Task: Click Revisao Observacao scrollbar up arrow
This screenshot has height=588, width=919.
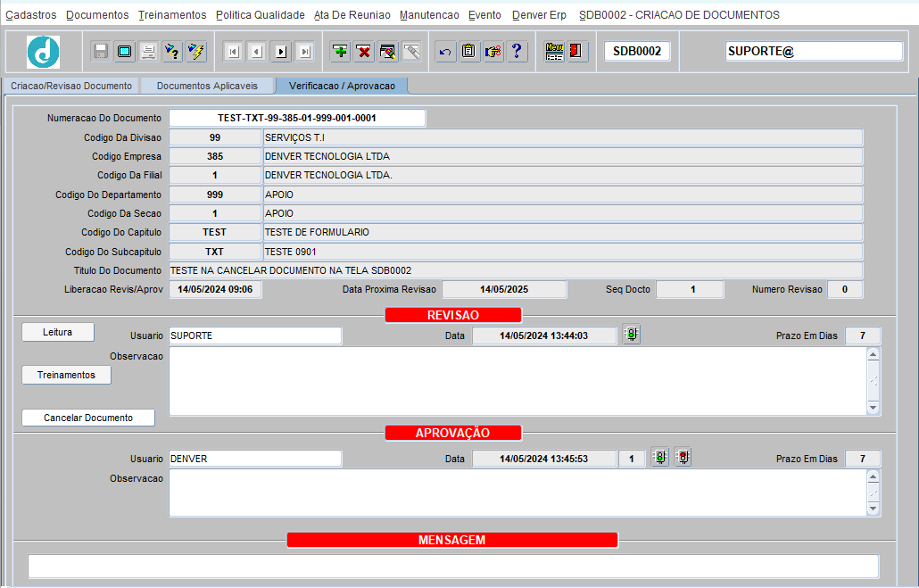Action: [x=873, y=354]
